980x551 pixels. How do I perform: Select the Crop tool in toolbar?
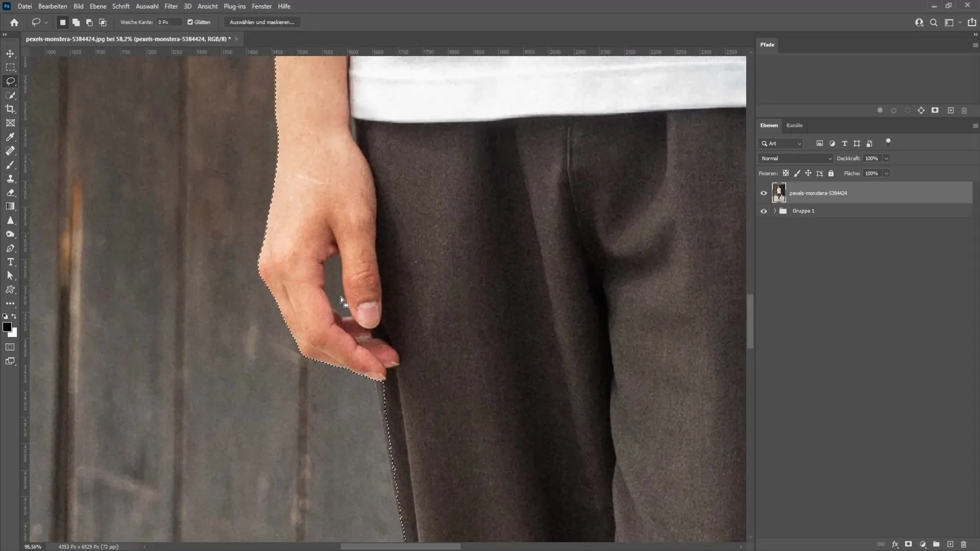click(10, 109)
